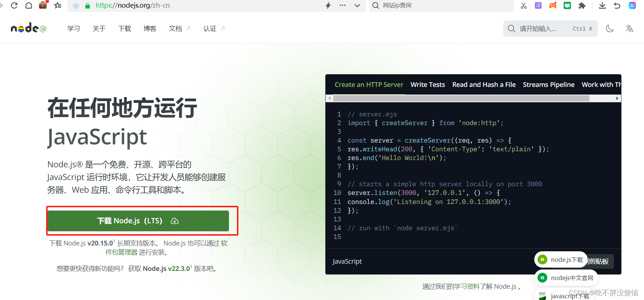Select the Create an HTTP Server tab
The width and height of the screenshot is (644, 300).
(369, 85)
